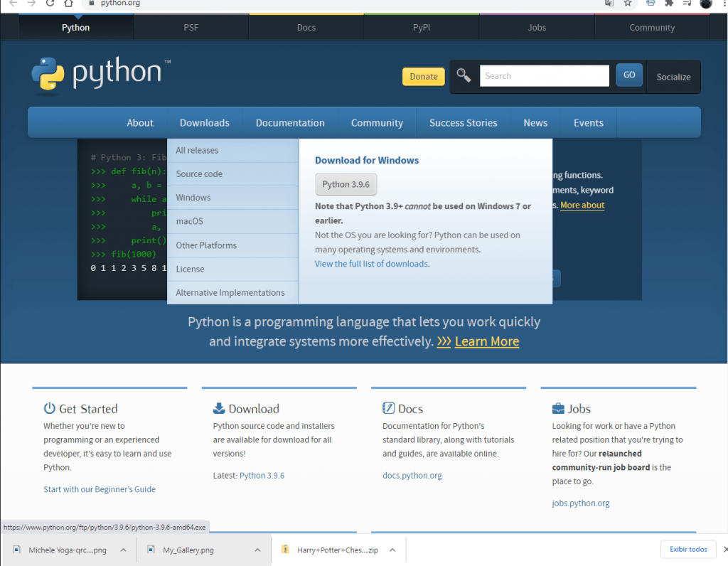Click the My_Gallery.png file icon
The height and width of the screenshot is (566, 728).
[x=151, y=550]
